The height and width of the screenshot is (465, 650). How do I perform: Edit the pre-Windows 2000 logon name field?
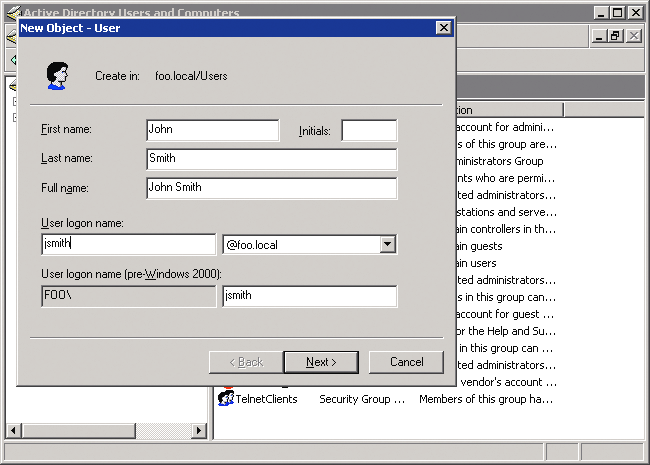(309, 296)
